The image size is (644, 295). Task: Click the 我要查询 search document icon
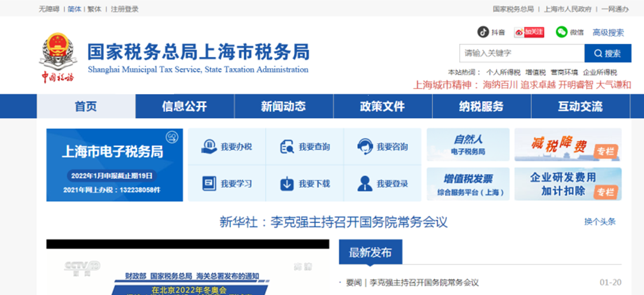point(287,147)
